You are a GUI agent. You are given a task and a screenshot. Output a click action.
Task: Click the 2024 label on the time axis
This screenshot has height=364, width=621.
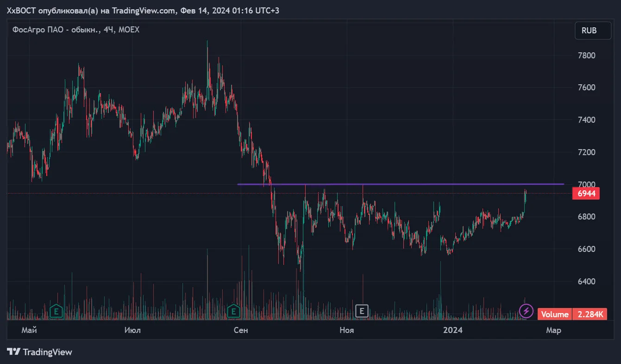point(452,330)
